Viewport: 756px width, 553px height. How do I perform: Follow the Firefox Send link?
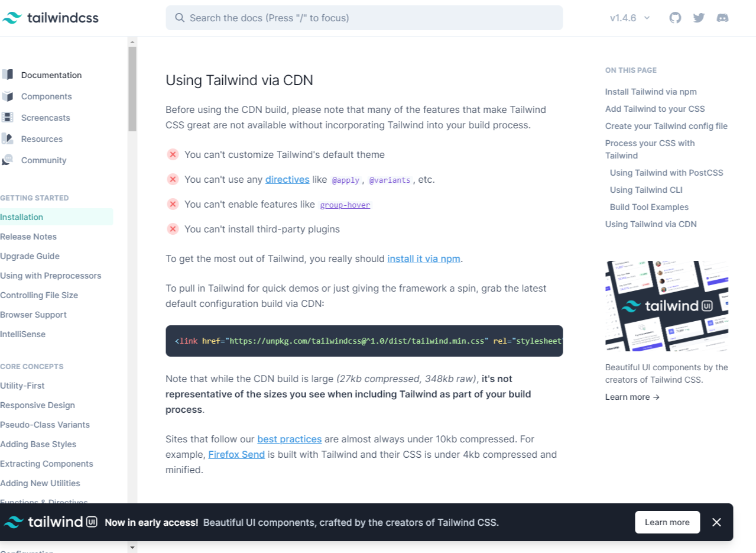(236, 454)
